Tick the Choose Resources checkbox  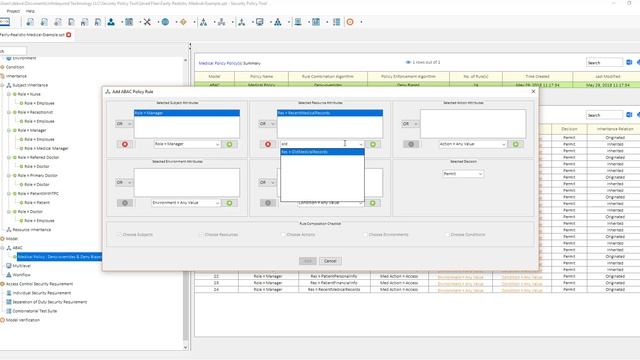pos(201,235)
